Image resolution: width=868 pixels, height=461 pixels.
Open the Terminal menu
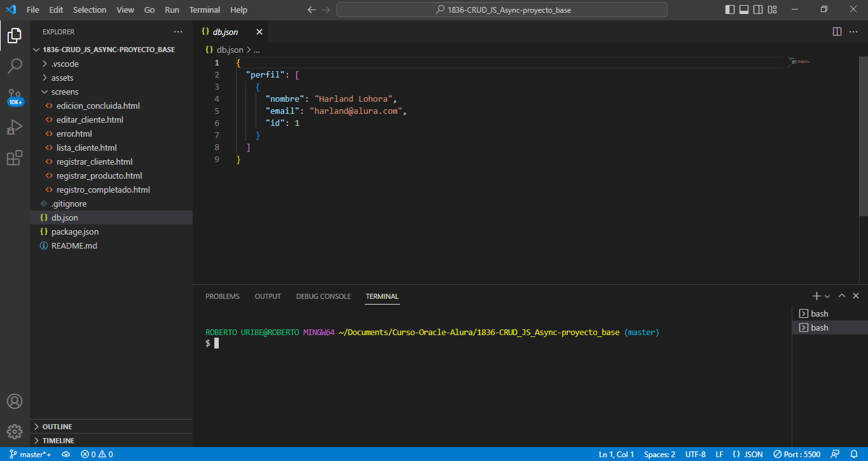[205, 10]
